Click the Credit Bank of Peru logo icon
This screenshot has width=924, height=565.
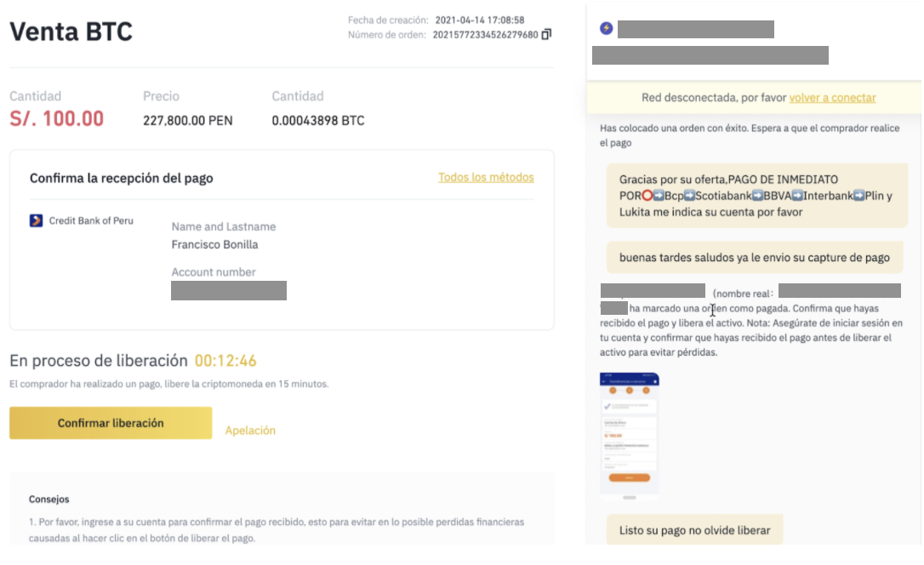36,220
